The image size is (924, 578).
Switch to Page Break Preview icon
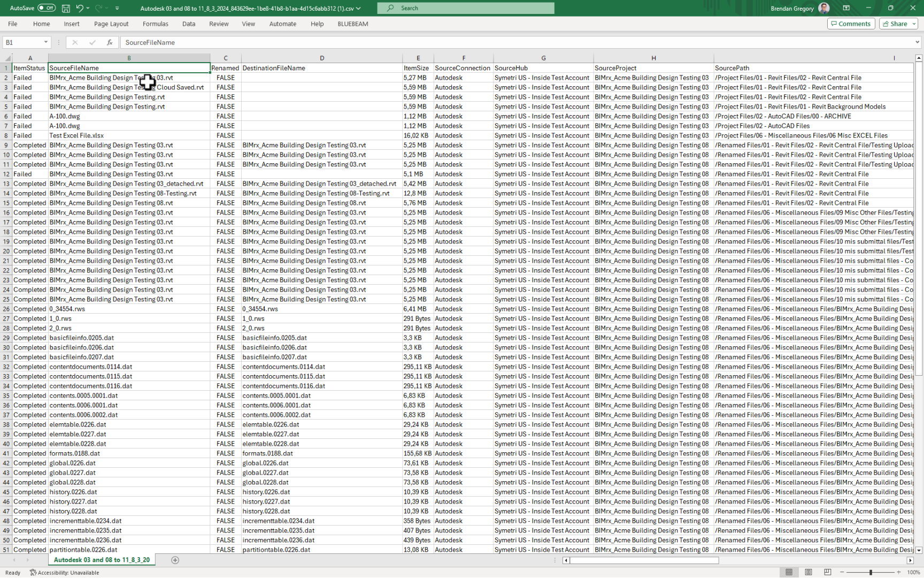[x=827, y=573]
